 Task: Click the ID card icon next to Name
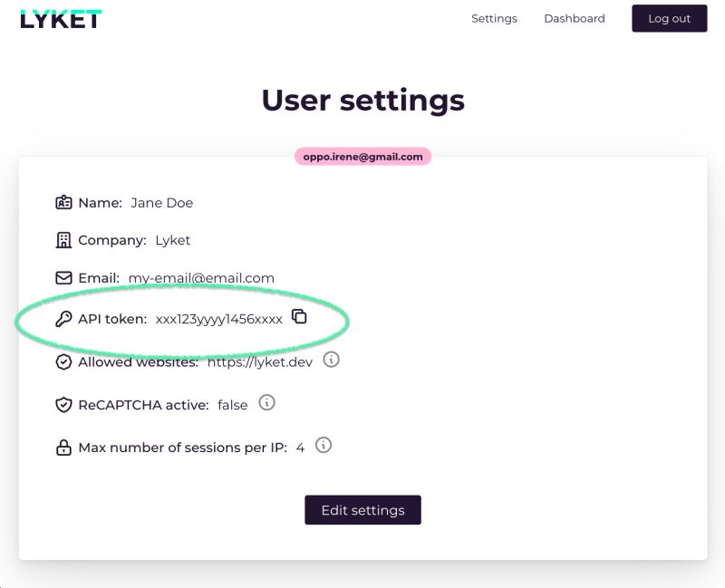(63, 202)
